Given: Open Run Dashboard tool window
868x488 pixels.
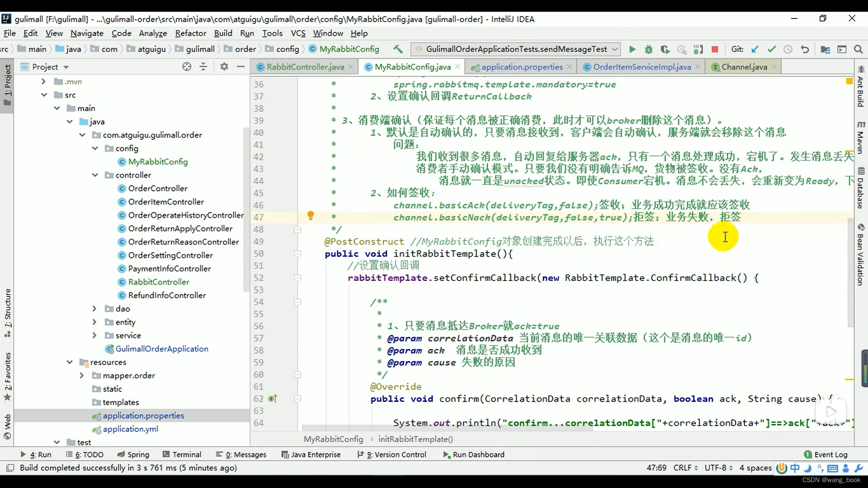Looking at the screenshot, I should pos(474,455).
